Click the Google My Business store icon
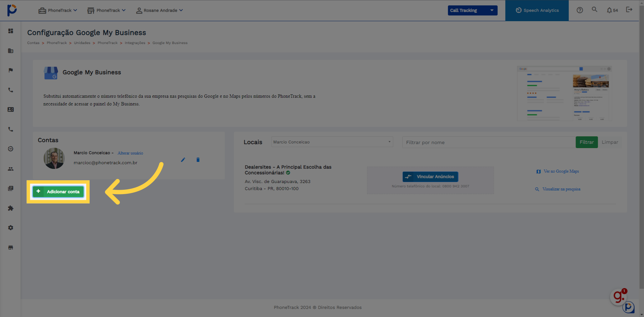The height and width of the screenshot is (317, 644). [x=51, y=73]
